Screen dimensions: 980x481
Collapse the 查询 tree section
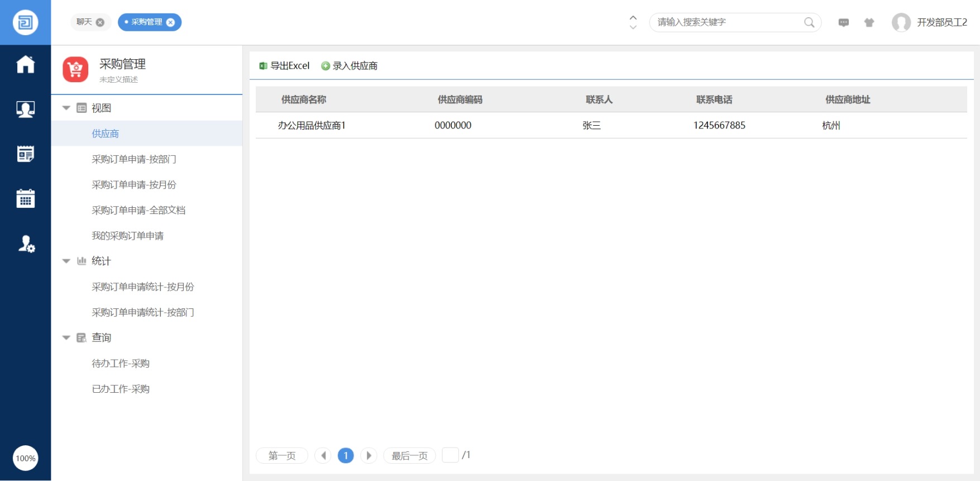click(66, 337)
